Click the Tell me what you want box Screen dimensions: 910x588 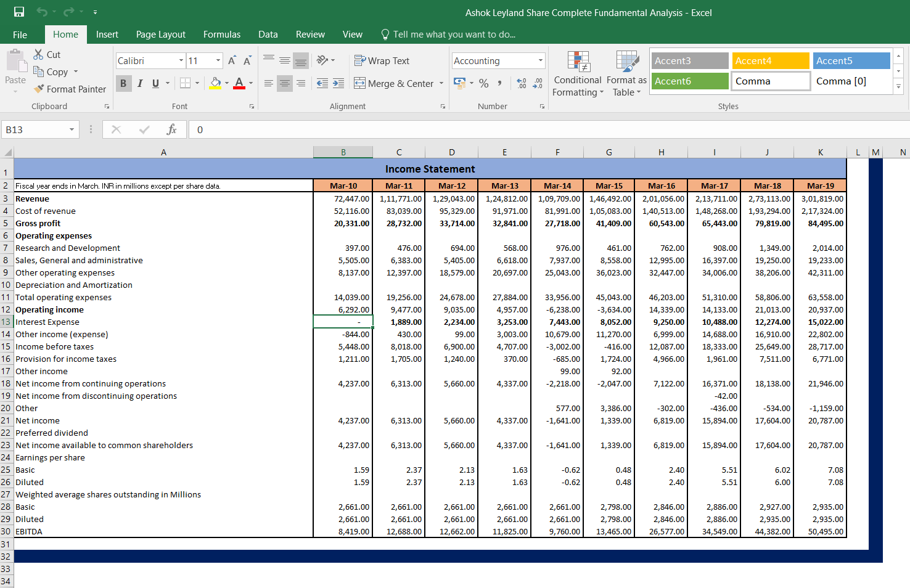click(x=448, y=35)
